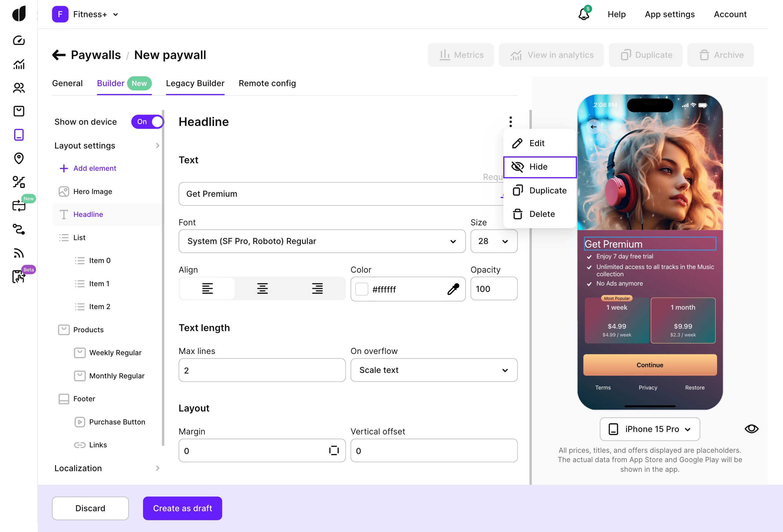This screenshot has width=783, height=532.
Task: Open the Paywalls phone icon in sidebar
Action: 19,135
